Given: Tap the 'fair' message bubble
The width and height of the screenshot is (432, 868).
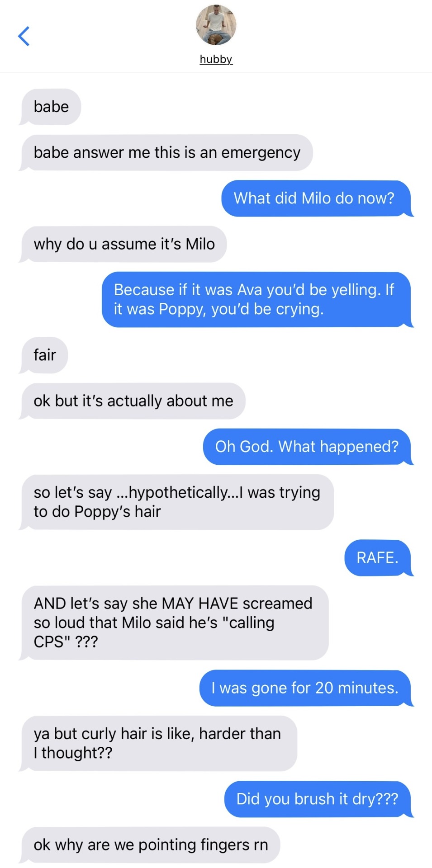Looking at the screenshot, I should 44,355.
